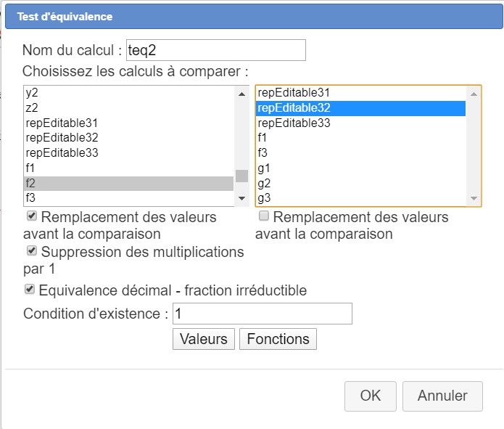
Task: Select y2 in the left calculation list
Action: point(32,93)
